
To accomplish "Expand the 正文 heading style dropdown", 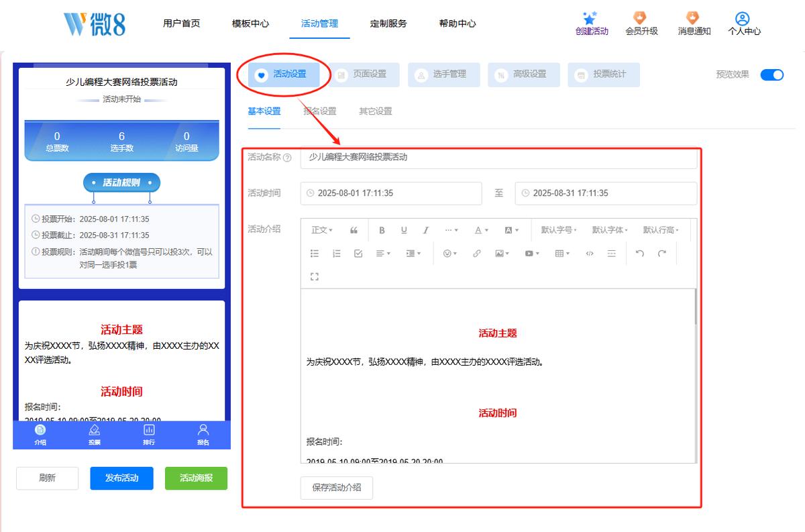I will click(x=321, y=230).
